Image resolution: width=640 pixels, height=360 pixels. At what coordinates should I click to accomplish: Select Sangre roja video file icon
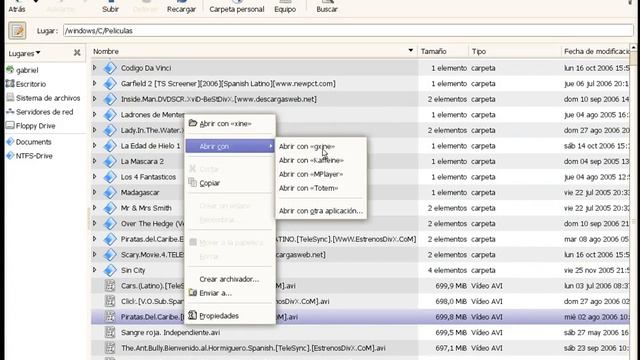pyautogui.click(x=110, y=332)
